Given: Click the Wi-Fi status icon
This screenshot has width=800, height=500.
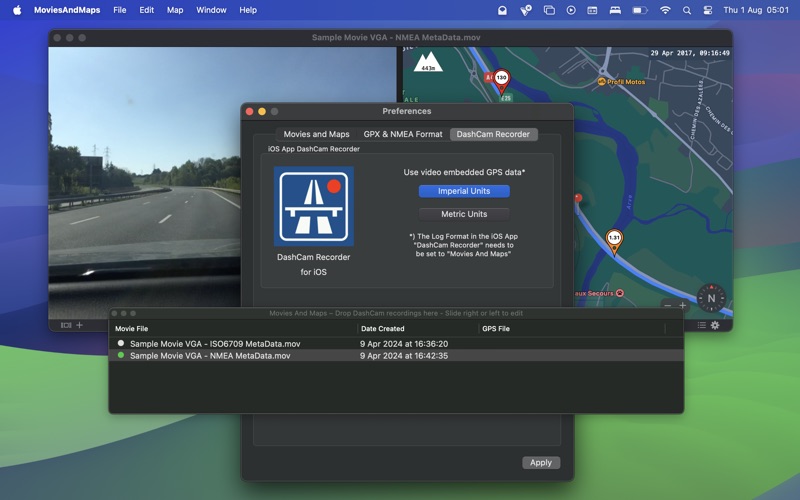Looking at the screenshot, I should 665,10.
